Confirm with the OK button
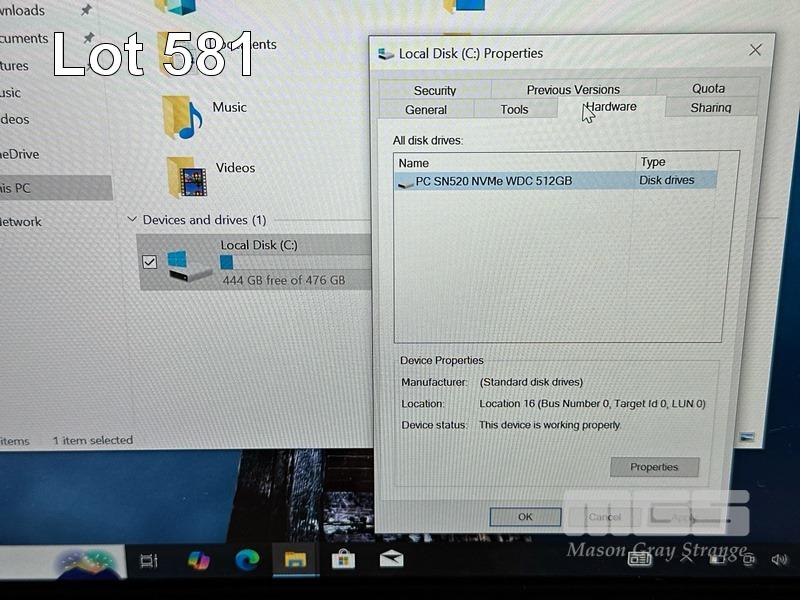Viewport: 800px width, 600px height. pyautogui.click(x=525, y=517)
